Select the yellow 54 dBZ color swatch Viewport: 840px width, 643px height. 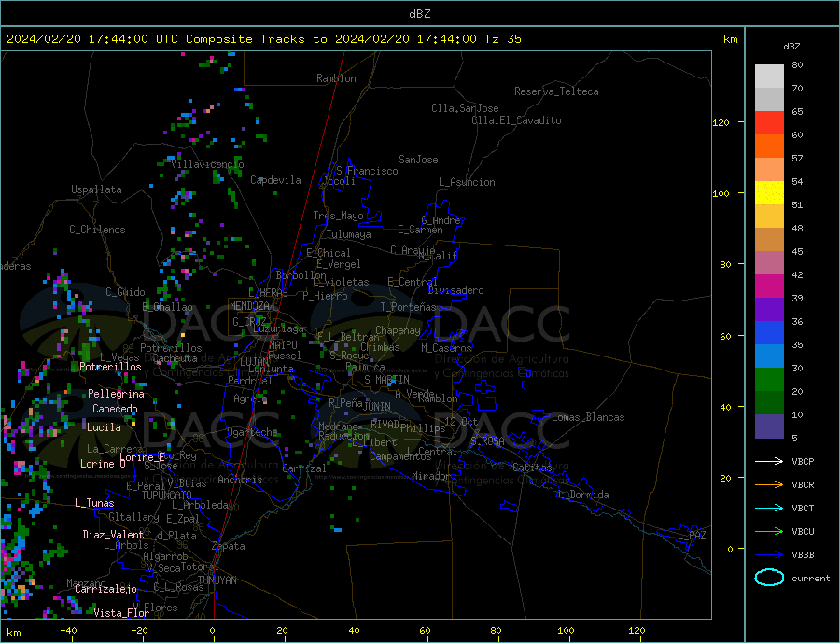(x=769, y=193)
